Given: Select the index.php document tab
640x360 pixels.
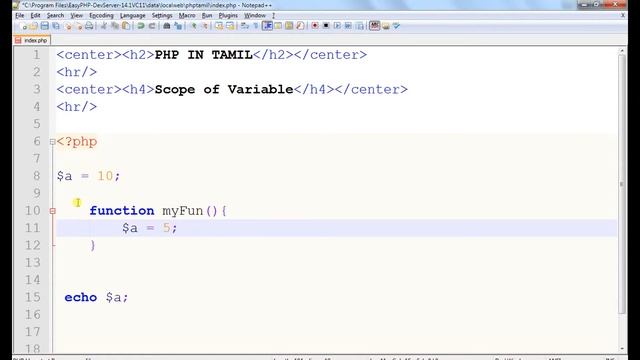Looking at the screenshot, I should point(32,40).
